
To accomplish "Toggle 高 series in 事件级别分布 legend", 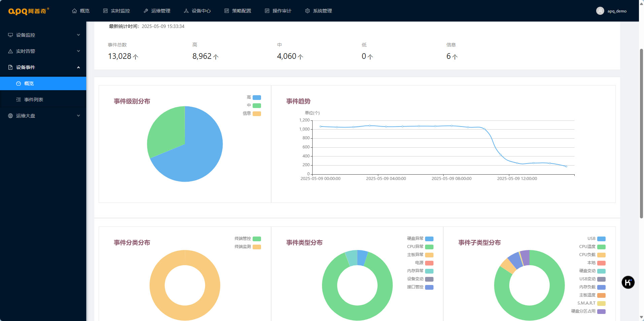I will point(257,98).
